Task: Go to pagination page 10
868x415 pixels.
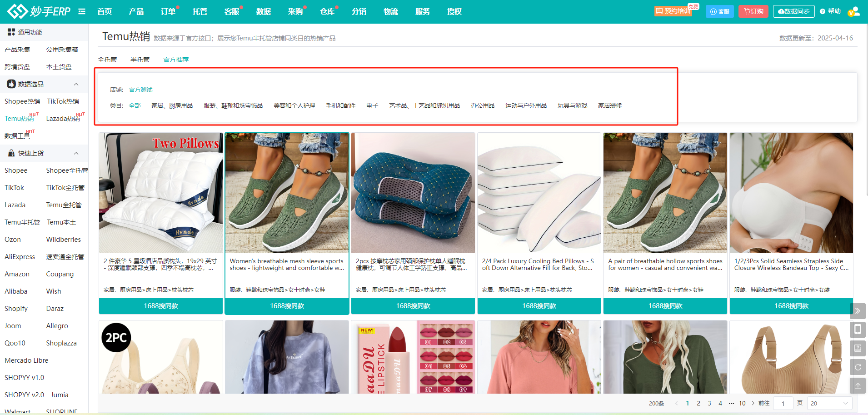Action: (742, 403)
